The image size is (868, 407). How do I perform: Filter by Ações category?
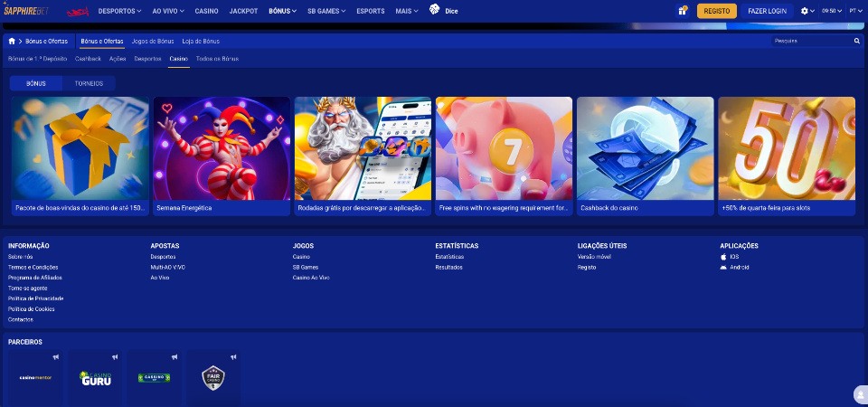click(x=118, y=59)
